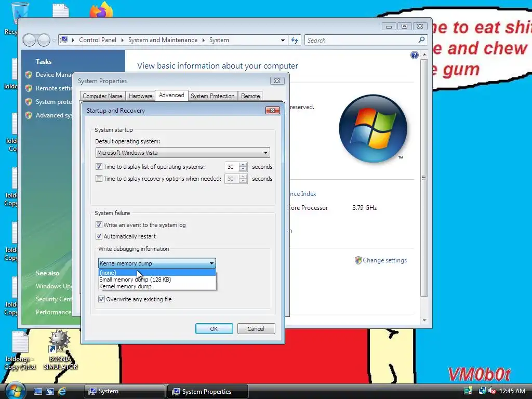Click the Advanced system settings shield icon

[x=29, y=115]
